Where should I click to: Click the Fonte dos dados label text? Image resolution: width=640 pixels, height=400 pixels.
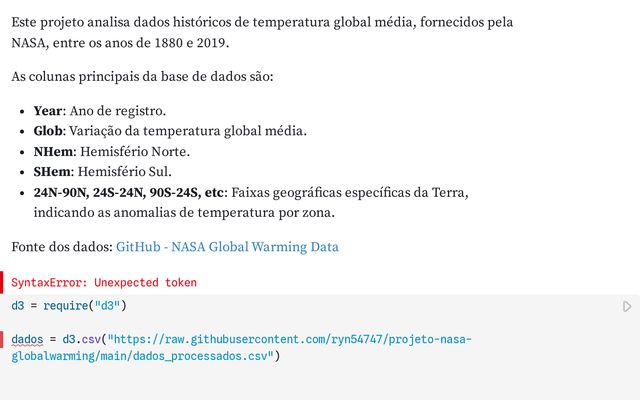tap(62, 247)
